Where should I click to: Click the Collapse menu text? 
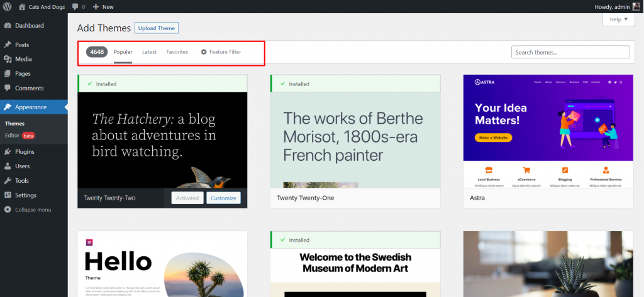[33, 210]
